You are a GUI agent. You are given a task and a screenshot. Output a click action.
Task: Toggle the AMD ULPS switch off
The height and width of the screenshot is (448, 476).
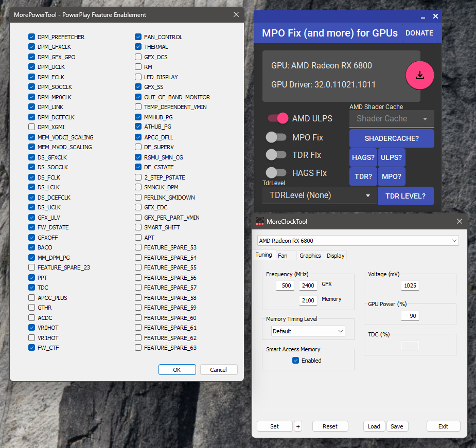tap(278, 118)
